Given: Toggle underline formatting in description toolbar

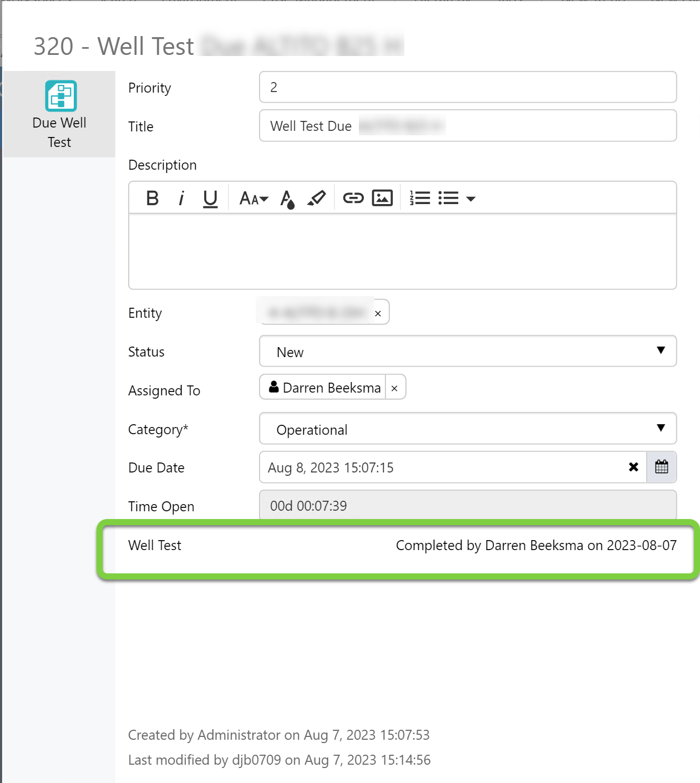Looking at the screenshot, I should (210, 198).
